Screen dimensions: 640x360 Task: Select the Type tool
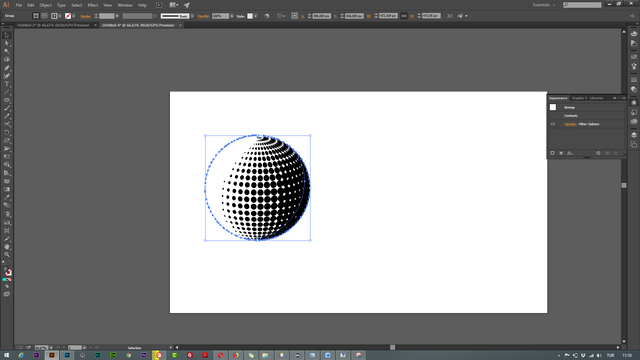pyautogui.click(x=7, y=84)
